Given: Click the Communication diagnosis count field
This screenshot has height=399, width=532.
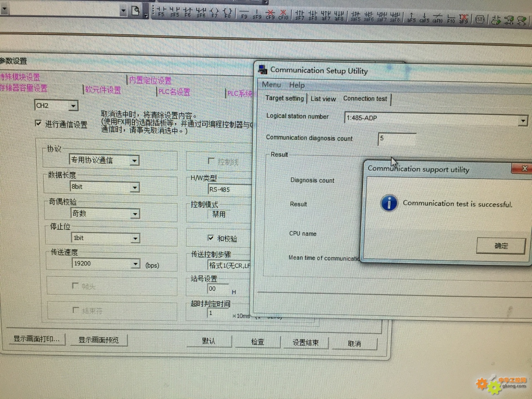Looking at the screenshot, I should pos(397,139).
